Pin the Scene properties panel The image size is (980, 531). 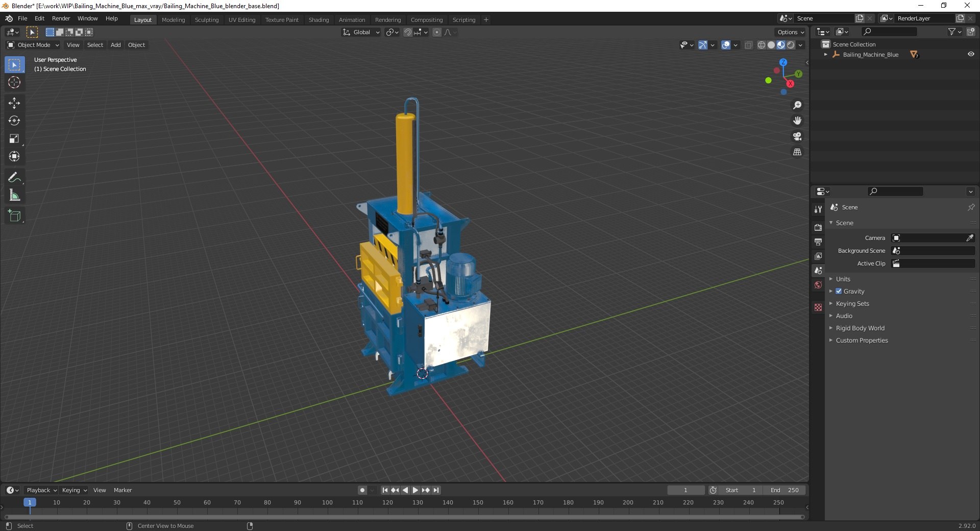point(971,207)
